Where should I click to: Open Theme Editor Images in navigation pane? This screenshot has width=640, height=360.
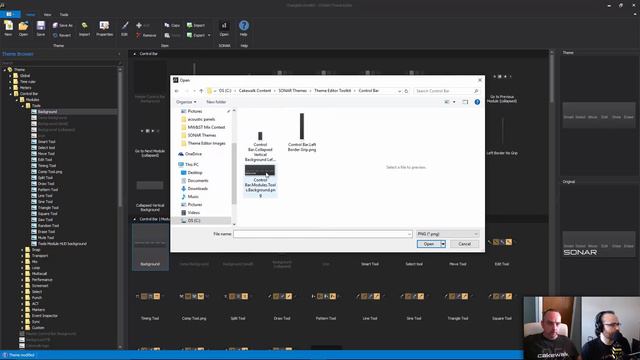tap(206, 143)
